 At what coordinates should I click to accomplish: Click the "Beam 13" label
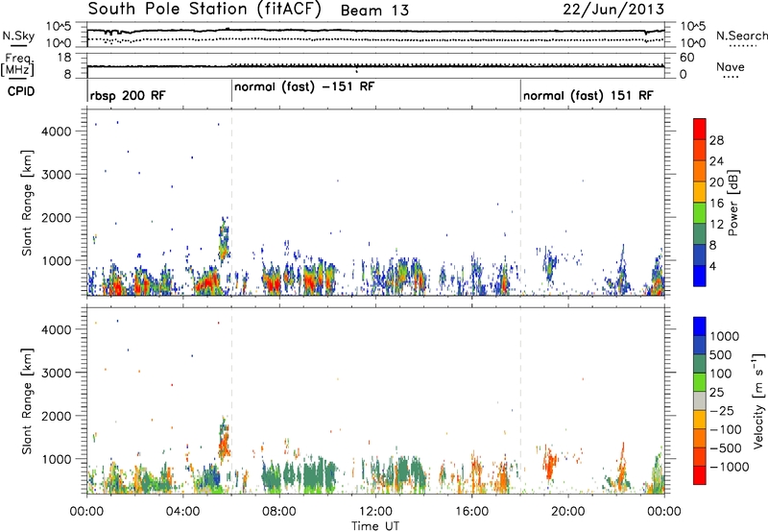374,11
